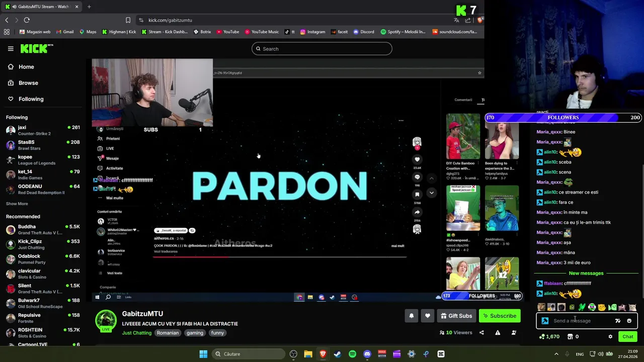Open the YouTube bookmark

pos(227,32)
